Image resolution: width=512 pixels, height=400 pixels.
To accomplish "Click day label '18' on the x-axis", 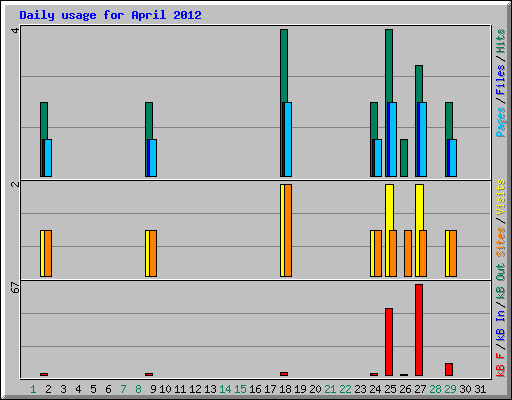I will [x=285, y=389].
